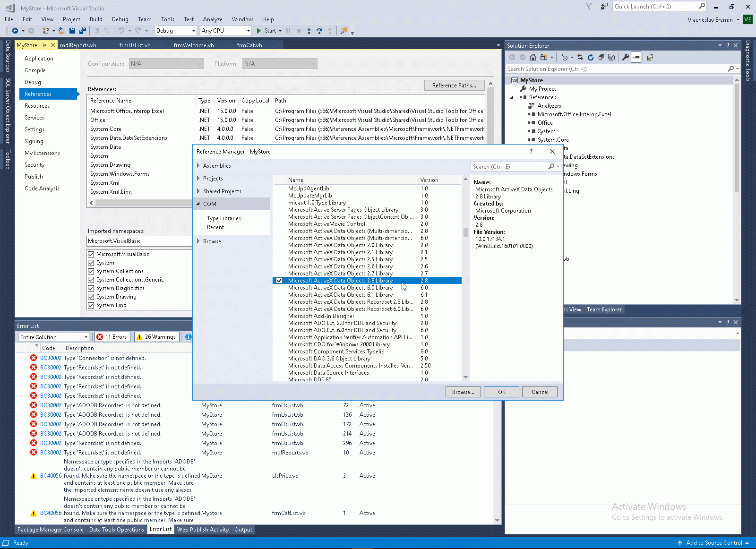Click the Save toolbar icon
This screenshot has height=549, width=756.
click(x=72, y=31)
